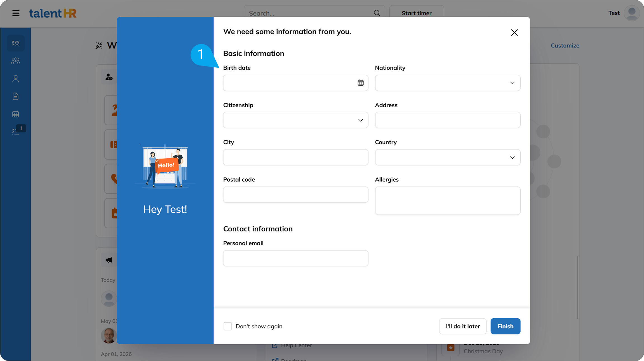Open the tasks checklist icon with badge
Viewport: 644px width, 361px height.
16,132
